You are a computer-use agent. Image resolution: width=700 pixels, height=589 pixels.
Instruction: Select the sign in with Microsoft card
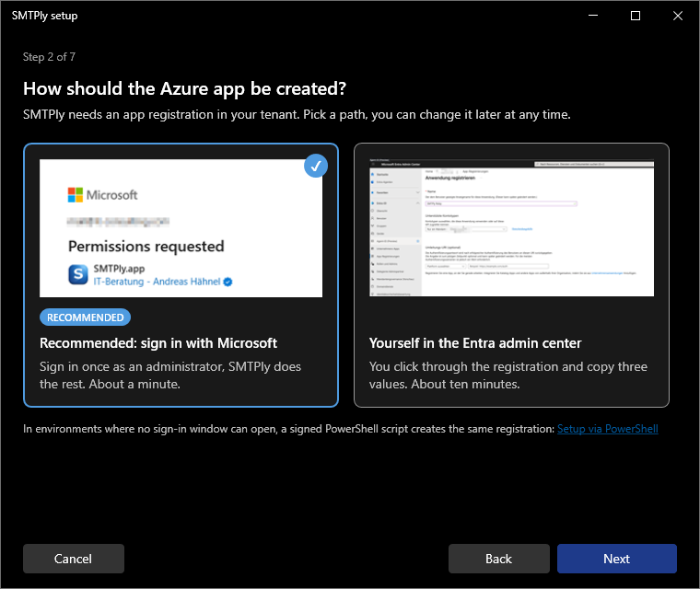click(x=181, y=275)
